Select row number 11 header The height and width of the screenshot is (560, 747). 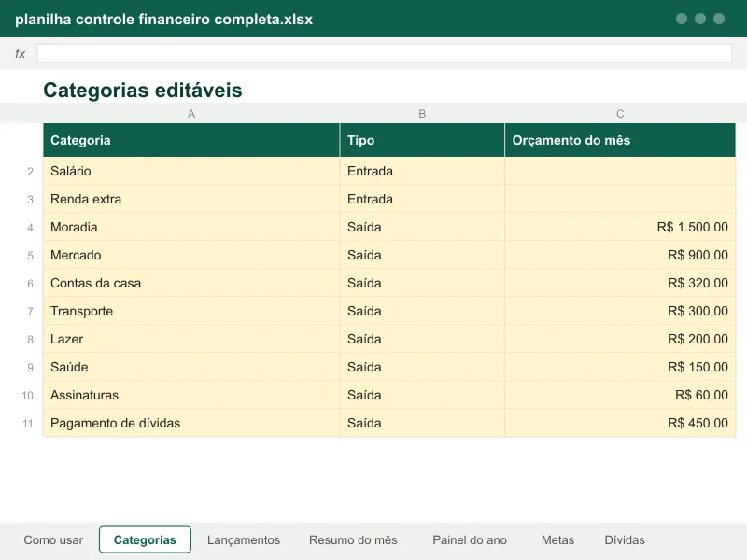[28, 424]
